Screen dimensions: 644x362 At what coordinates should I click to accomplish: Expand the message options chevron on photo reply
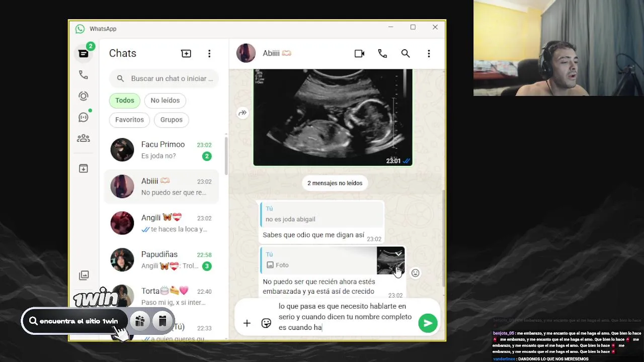pos(398,254)
